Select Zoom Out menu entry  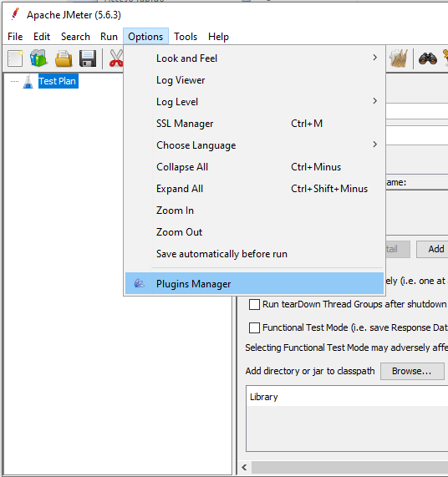[254, 232]
